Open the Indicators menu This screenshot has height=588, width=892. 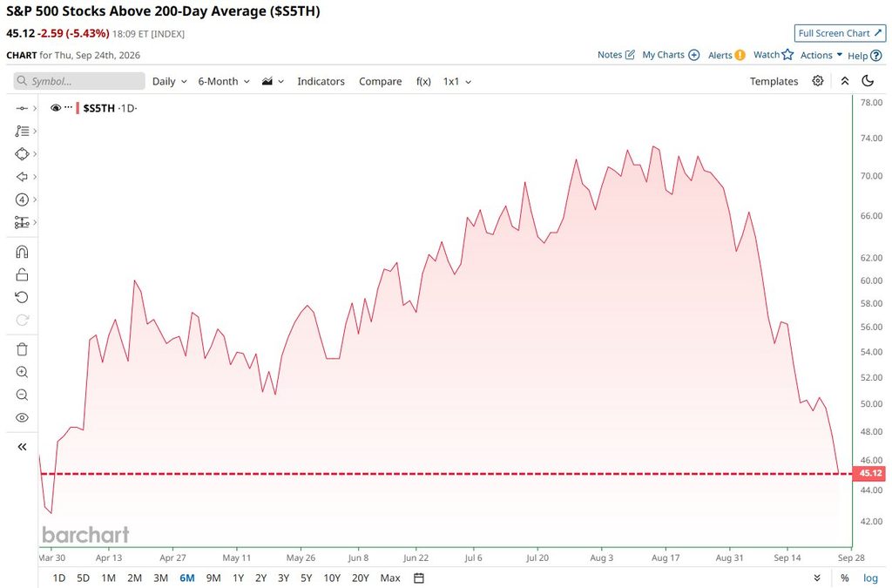click(x=321, y=81)
